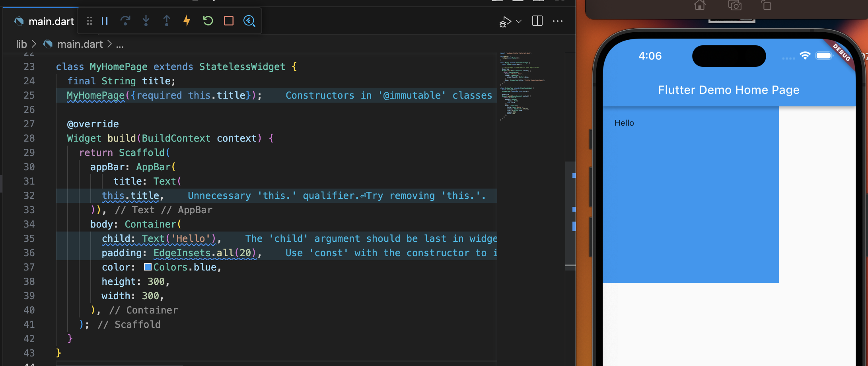This screenshot has height=366, width=868.
Task: Click 'MyHomePage' constructor with warning underline
Action: [x=95, y=95]
